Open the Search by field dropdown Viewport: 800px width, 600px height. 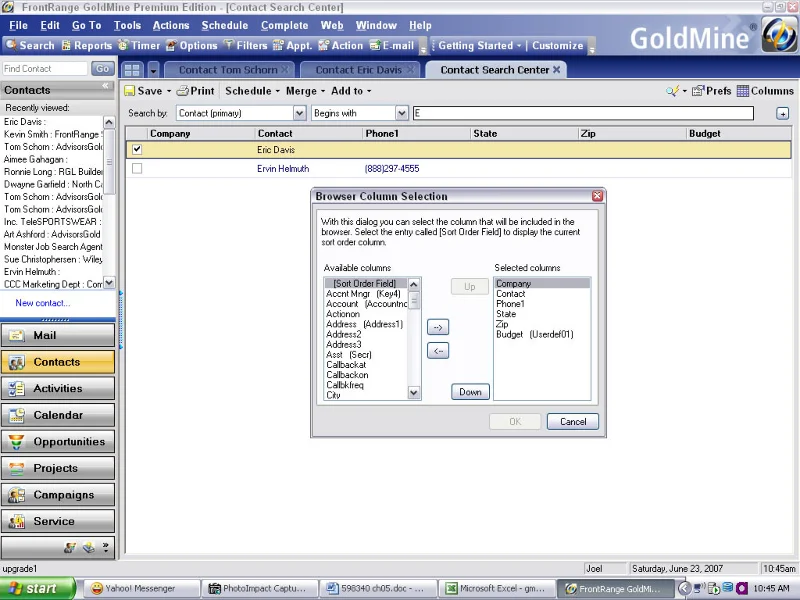(299, 113)
